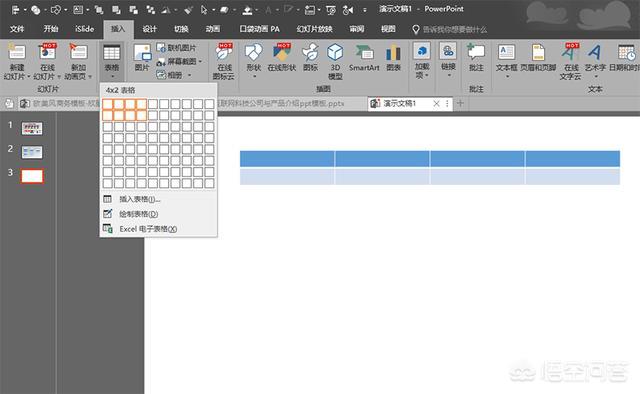Switch to the 视图 (View) tab
This screenshot has height=394, width=640.
point(388,29)
